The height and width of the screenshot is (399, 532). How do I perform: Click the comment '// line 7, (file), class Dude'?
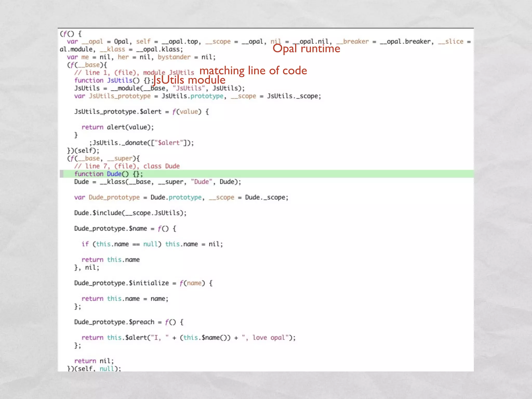[x=127, y=166]
